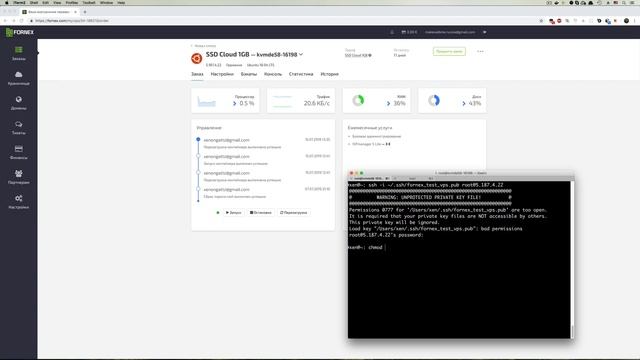Expand memory 36% details arrow
This screenshot has width=640, height=360.
pos(388,103)
